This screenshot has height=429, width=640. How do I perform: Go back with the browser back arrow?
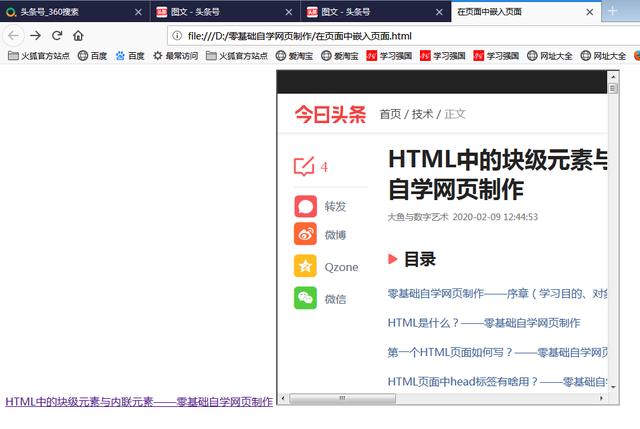pos(13,36)
